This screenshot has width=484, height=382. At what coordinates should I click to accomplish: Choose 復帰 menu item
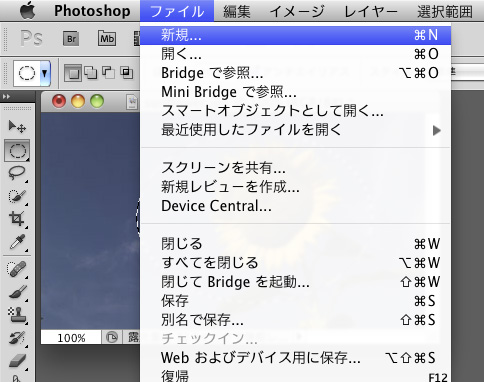(x=295, y=376)
